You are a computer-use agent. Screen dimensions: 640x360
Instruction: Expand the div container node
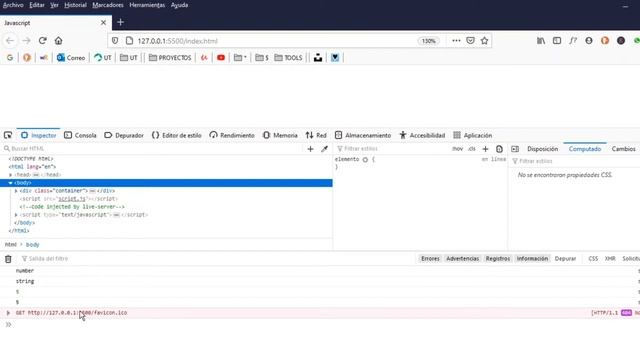16,191
